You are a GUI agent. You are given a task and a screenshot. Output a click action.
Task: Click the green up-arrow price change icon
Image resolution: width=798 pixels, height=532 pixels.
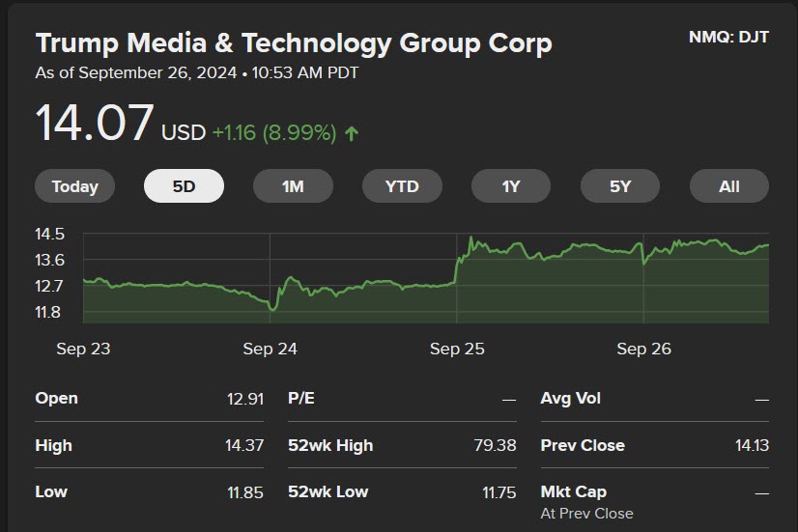click(352, 134)
